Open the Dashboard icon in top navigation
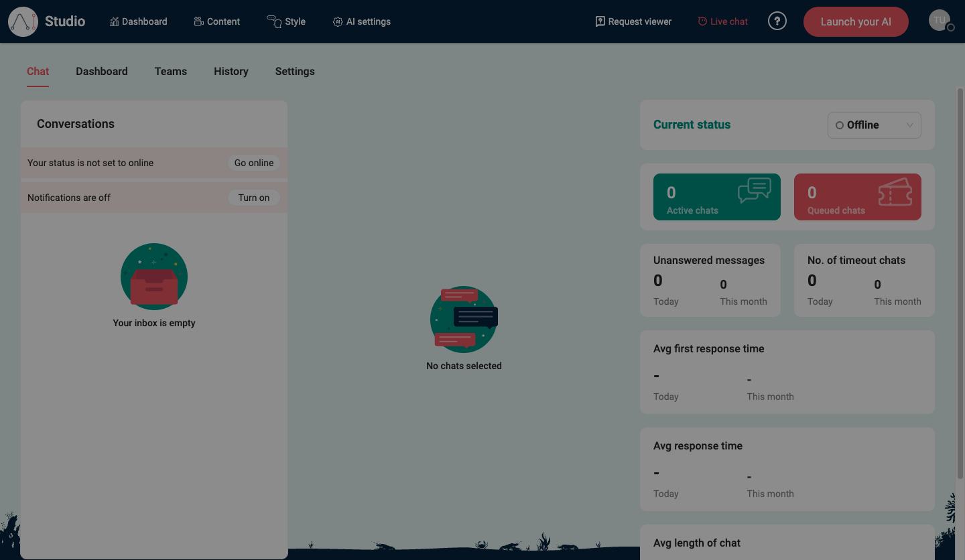Image resolution: width=965 pixels, height=560 pixels. pos(113,21)
